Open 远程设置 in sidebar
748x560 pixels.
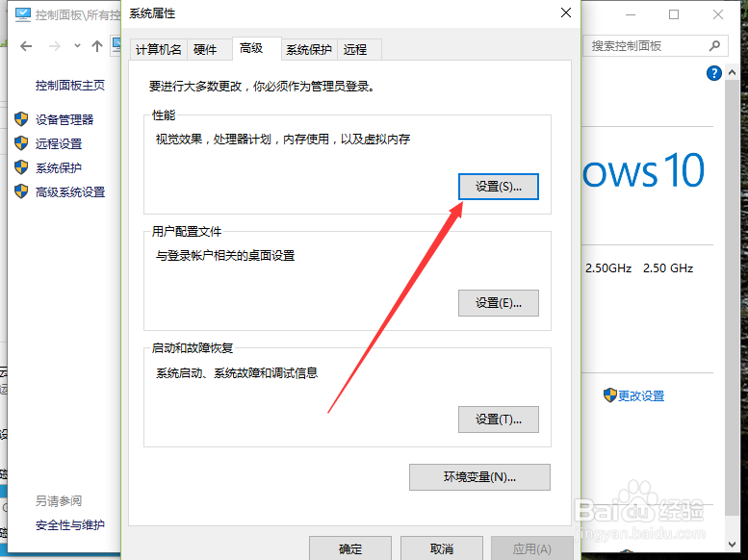tap(59, 143)
